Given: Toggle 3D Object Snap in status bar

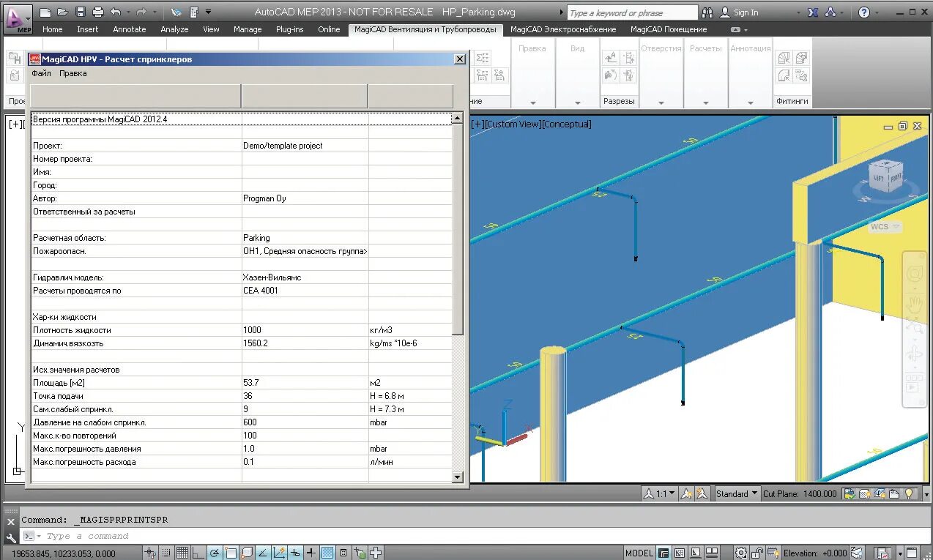Looking at the screenshot, I should click(247, 553).
